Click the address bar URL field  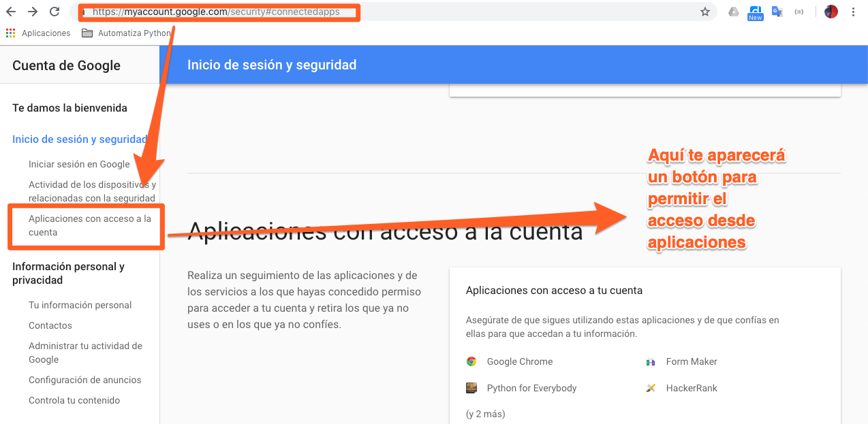click(x=218, y=12)
